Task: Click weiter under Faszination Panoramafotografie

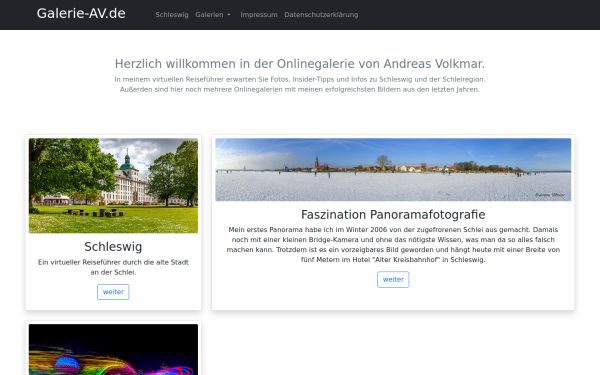Action: click(393, 279)
